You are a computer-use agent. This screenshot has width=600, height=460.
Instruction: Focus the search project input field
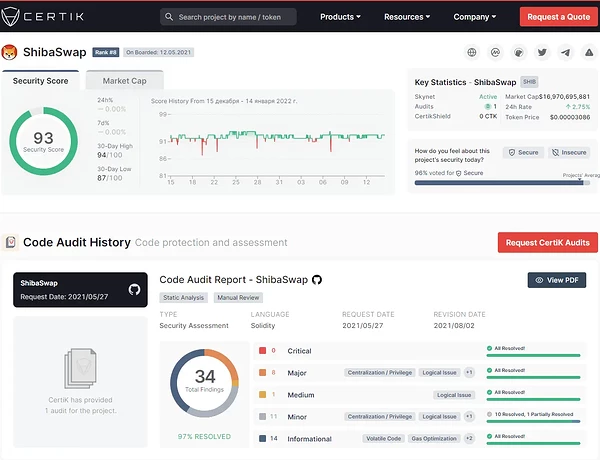(228, 17)
